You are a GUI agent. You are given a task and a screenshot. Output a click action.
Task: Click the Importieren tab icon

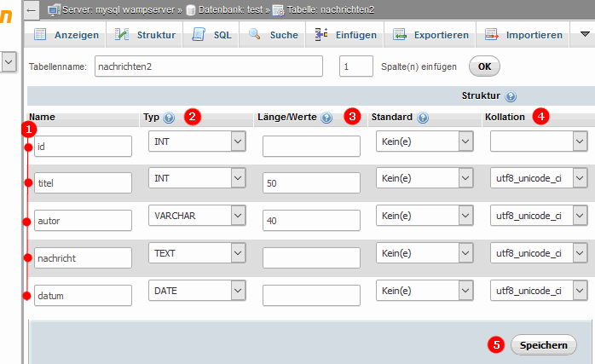[x=491, y=34]
